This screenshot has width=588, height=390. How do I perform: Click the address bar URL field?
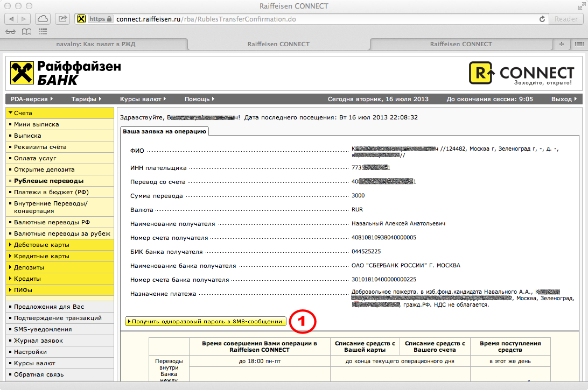(311, 19)
